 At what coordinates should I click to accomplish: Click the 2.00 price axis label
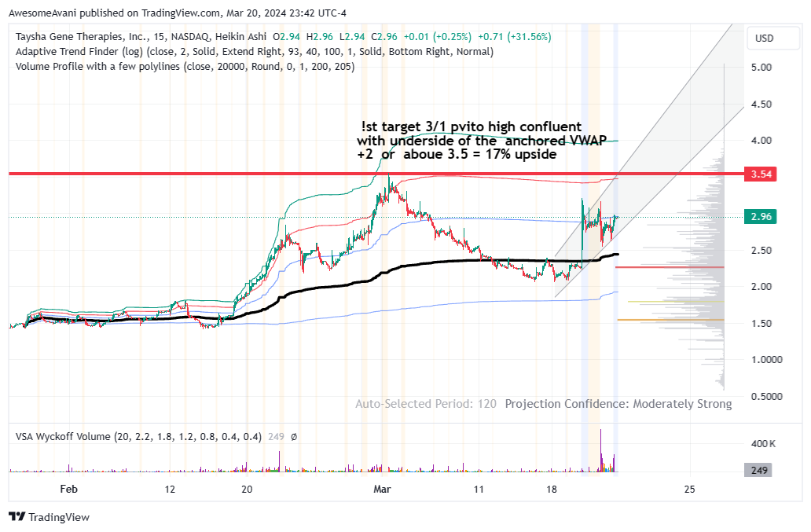[761, 286]
